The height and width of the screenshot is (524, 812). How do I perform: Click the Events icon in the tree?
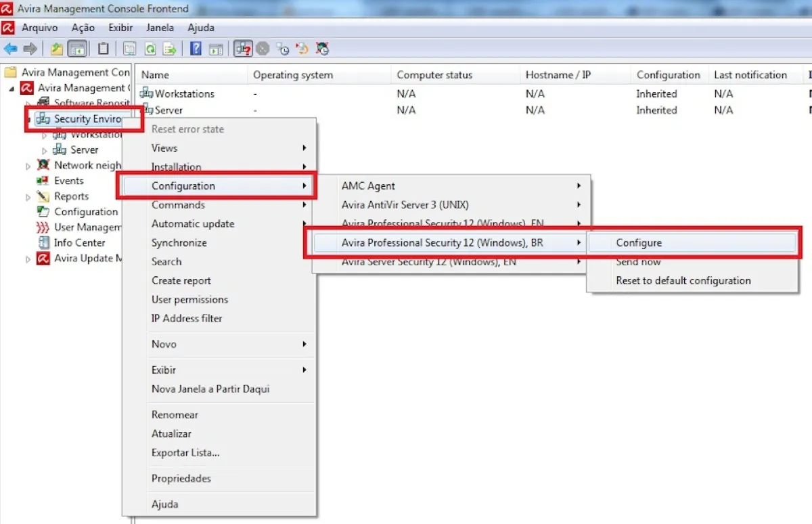point(43,181)
